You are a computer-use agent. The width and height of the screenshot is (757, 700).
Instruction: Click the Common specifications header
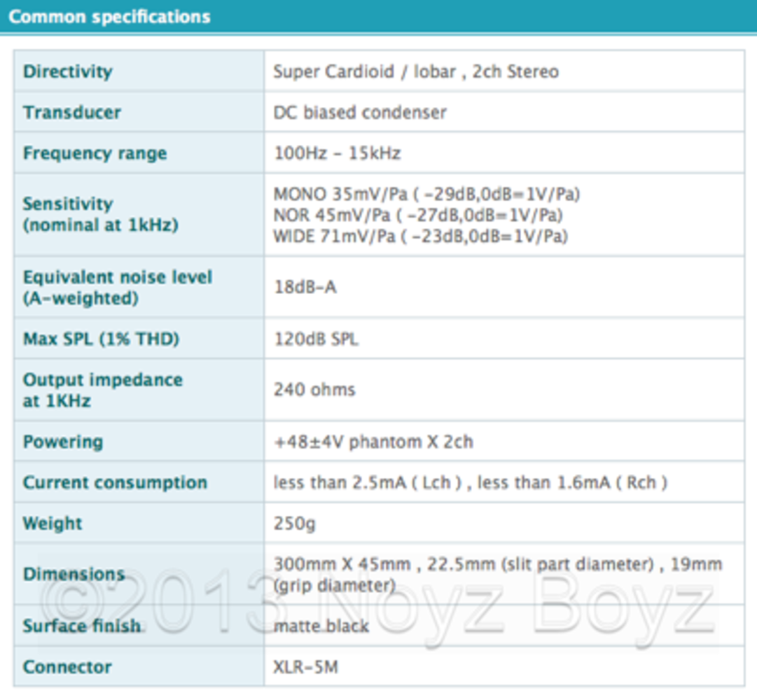click(x=109, y=17)
